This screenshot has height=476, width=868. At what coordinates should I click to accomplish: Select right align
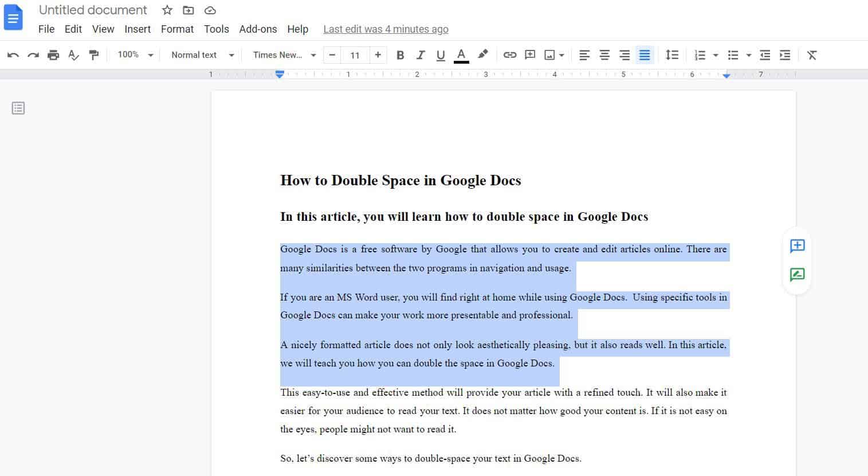coord(625,55)
